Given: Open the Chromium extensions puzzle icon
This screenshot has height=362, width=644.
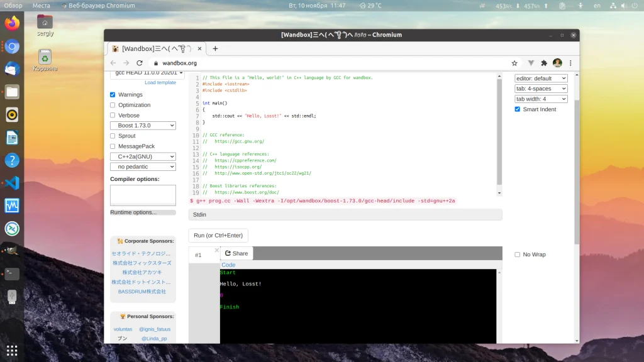Looking at the screenshot, I should (544, 63).
